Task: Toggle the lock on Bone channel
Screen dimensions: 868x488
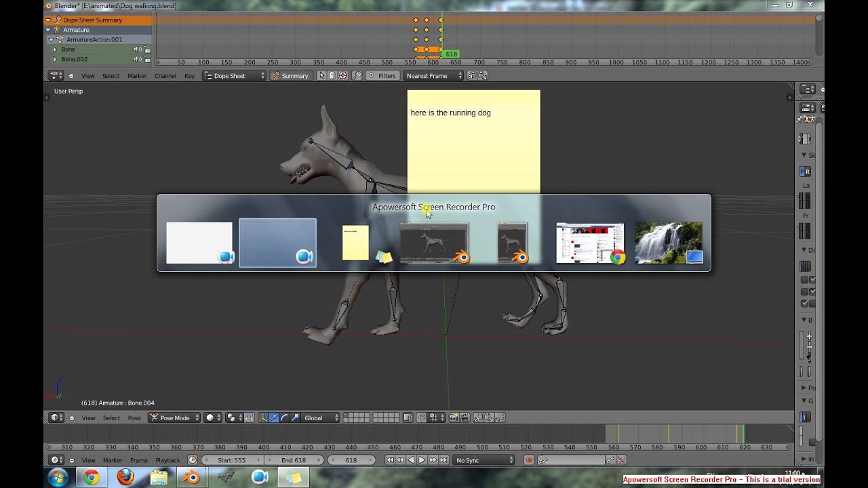Action: (147, 49)
